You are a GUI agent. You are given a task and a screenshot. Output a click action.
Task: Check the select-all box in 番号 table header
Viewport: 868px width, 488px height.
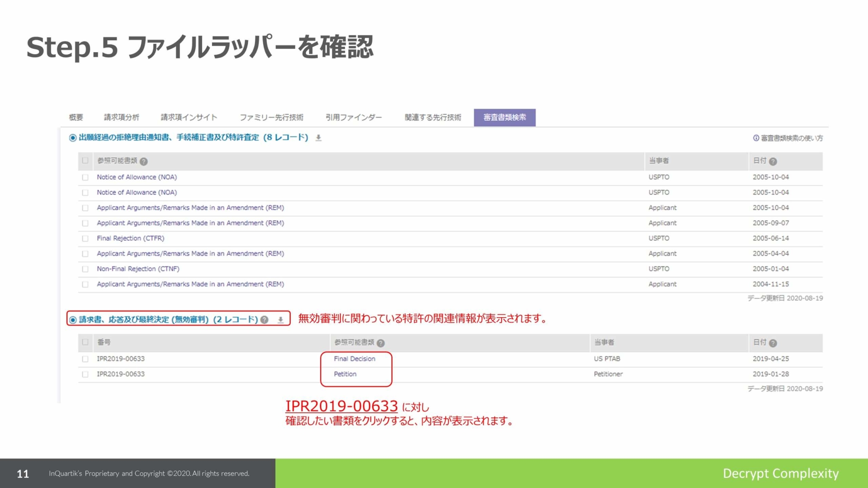(85, 342)
